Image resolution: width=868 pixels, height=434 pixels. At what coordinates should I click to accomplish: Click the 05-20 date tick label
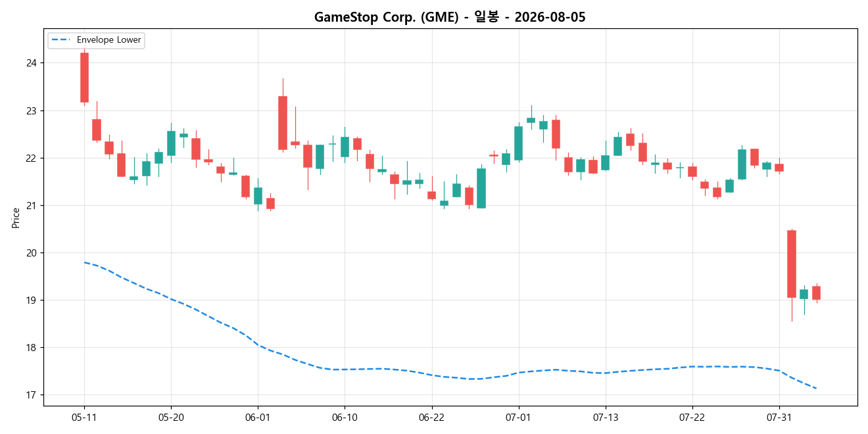(171, 418)
